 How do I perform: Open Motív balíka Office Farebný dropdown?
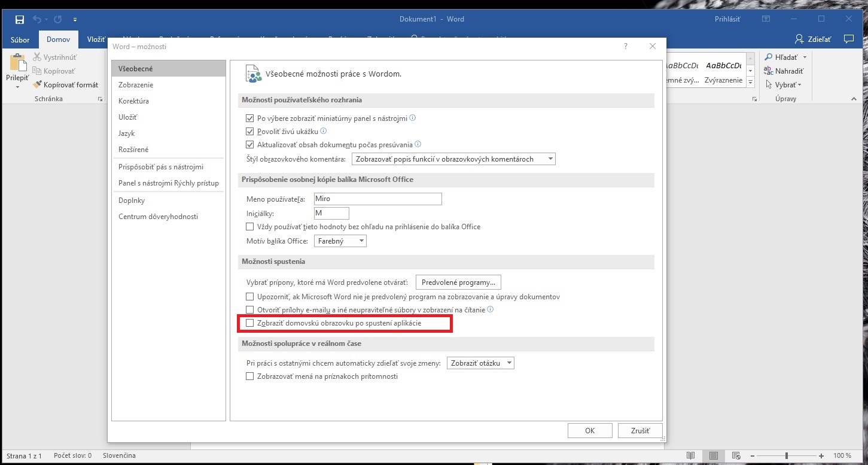pos(340,241)
